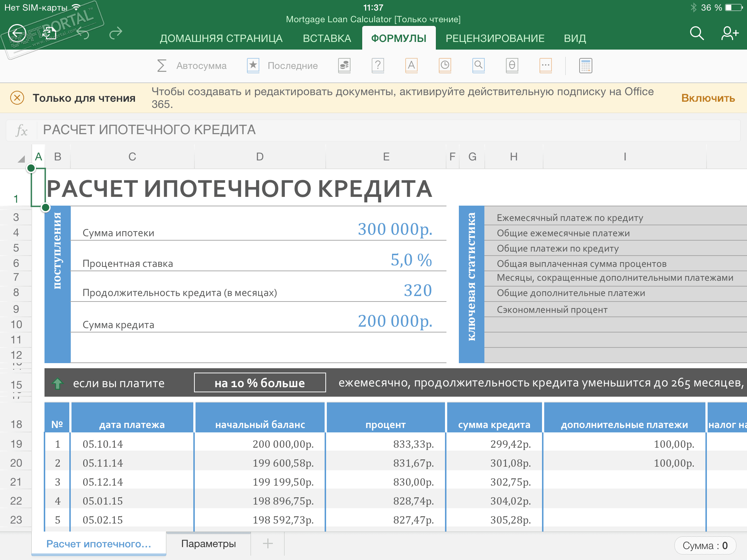
Task: Open the Logical functions question-mark icon
Action: pos(378,66)
